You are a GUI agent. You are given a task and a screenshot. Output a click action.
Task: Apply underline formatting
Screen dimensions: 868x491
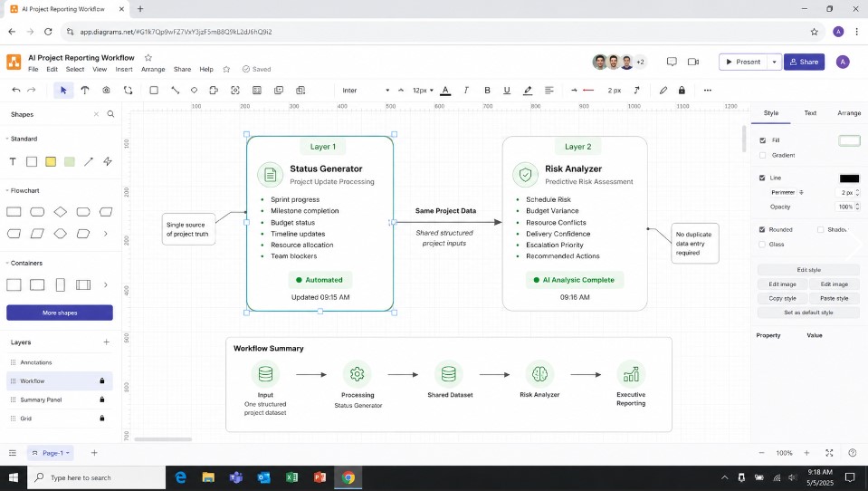tap(507, 91)
